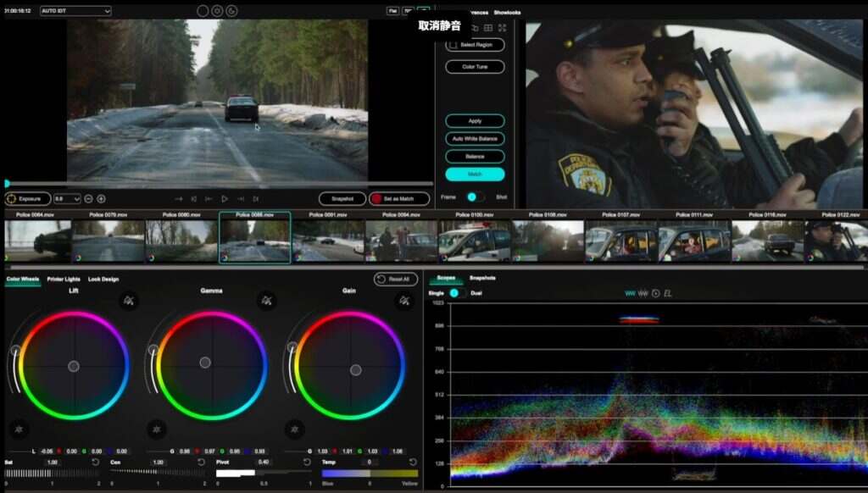Expand the exposure value dropdown
Image resolution: width=868 pixels, height=493 pixels.
pos(76,199)
